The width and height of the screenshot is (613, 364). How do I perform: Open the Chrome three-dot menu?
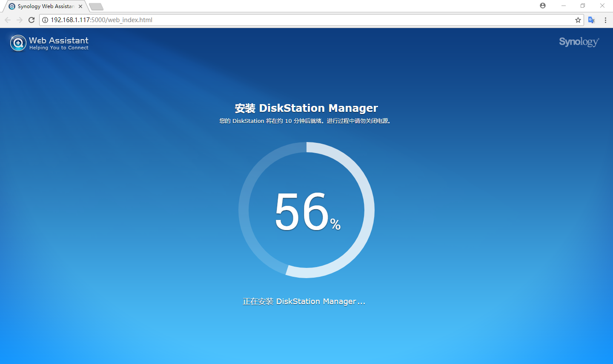605,20
